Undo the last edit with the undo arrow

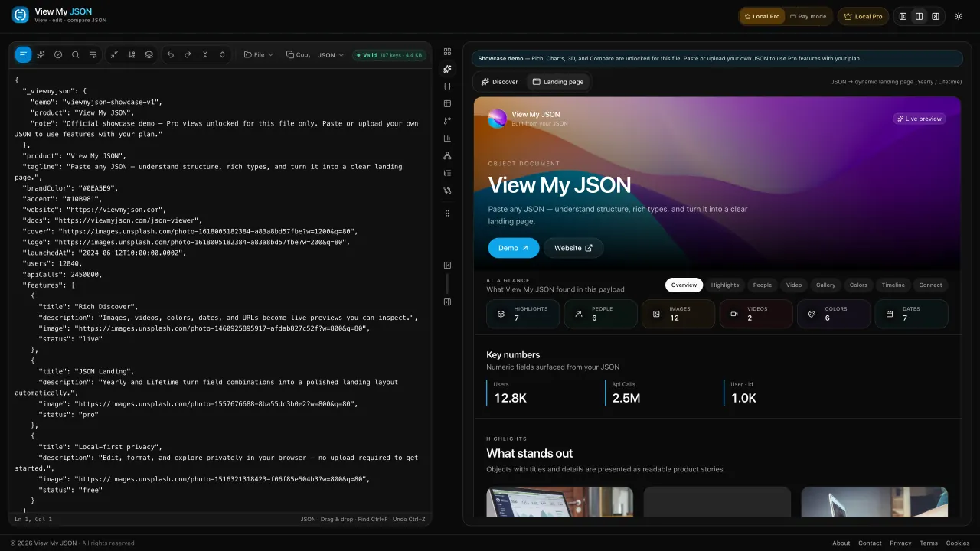pos(170,54)
